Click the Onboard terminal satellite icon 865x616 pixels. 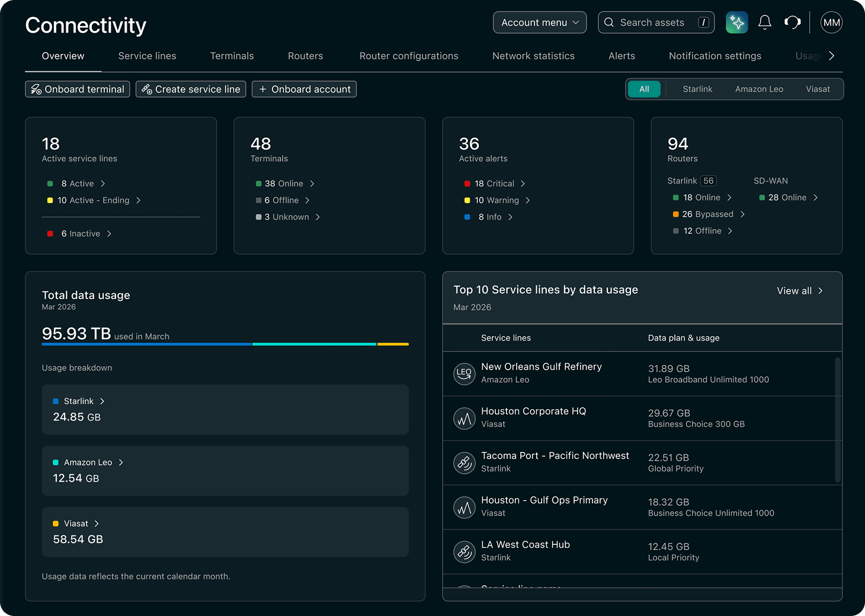[36, 89]
